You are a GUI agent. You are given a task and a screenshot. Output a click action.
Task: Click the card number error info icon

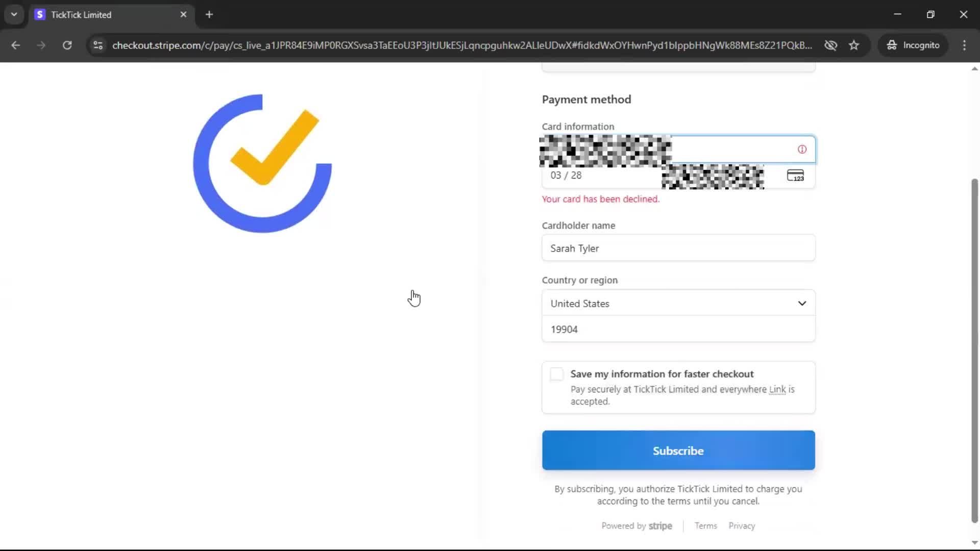[x=802, y=149]
